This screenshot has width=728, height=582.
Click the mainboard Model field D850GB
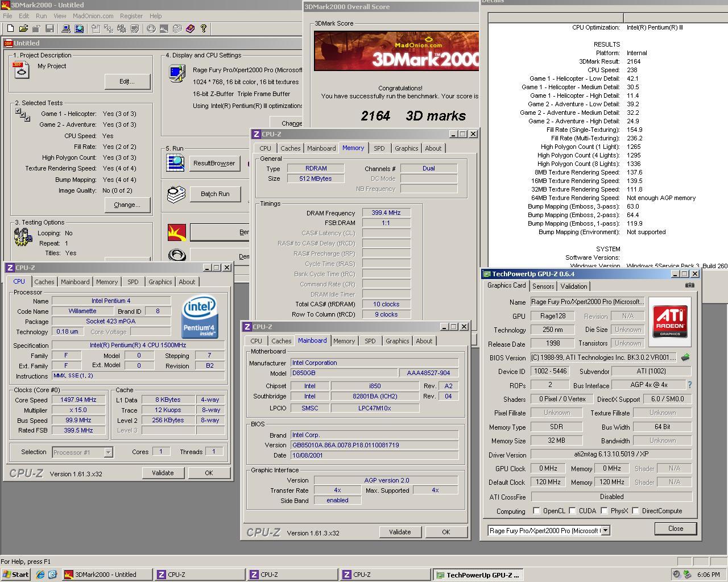click(344, 373)
